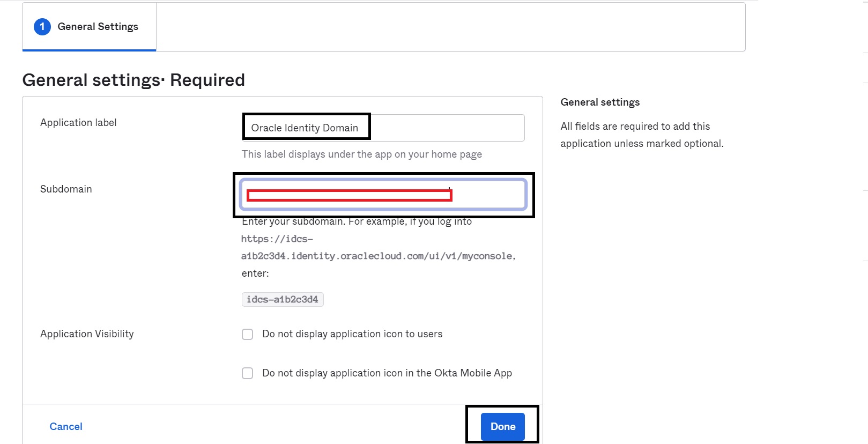Click the example myconsole URL text

[x=378, y=248]
